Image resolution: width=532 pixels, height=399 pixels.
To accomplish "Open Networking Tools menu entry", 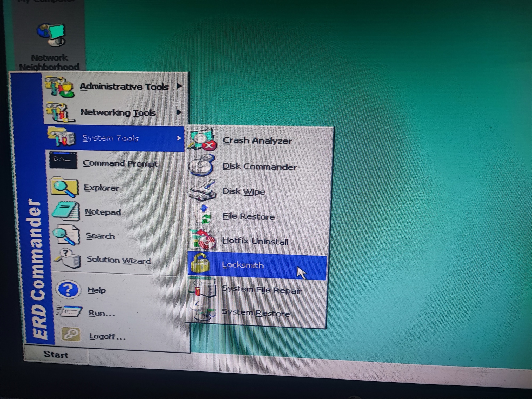I will coord(116,112).
